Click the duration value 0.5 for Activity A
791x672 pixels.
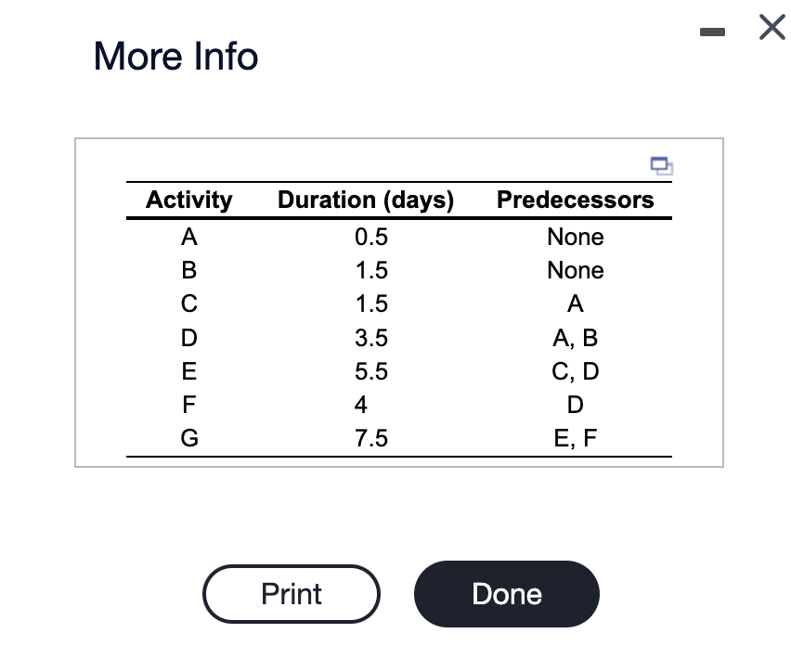372,237
